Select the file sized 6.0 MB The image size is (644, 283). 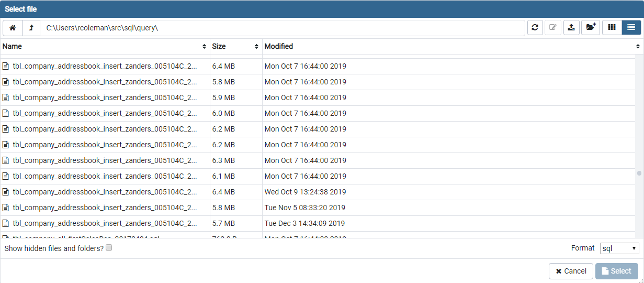105,113
